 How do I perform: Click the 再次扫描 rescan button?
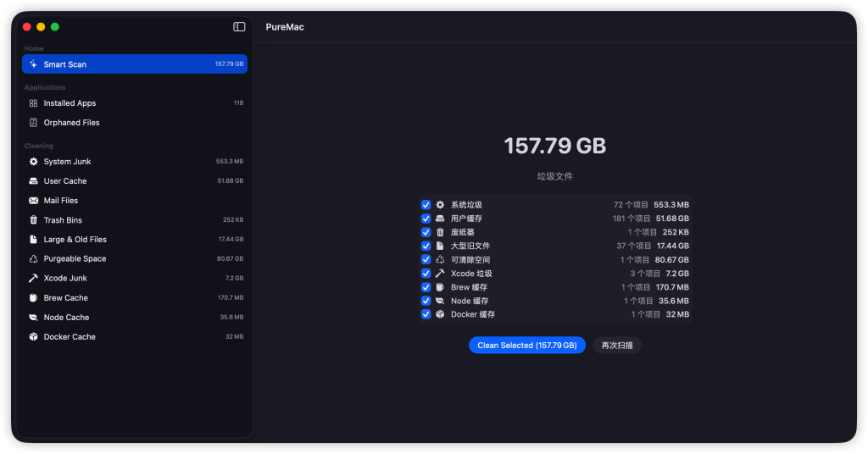617,346
